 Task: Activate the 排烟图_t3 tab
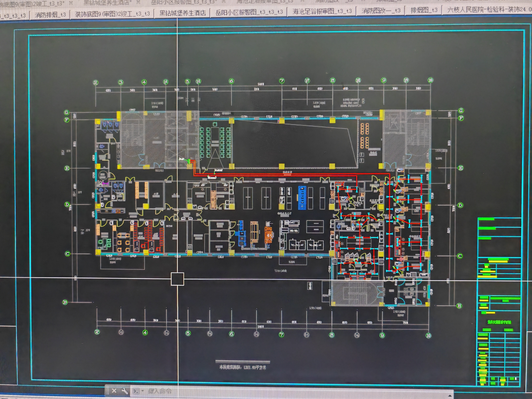tap(424, 10)
